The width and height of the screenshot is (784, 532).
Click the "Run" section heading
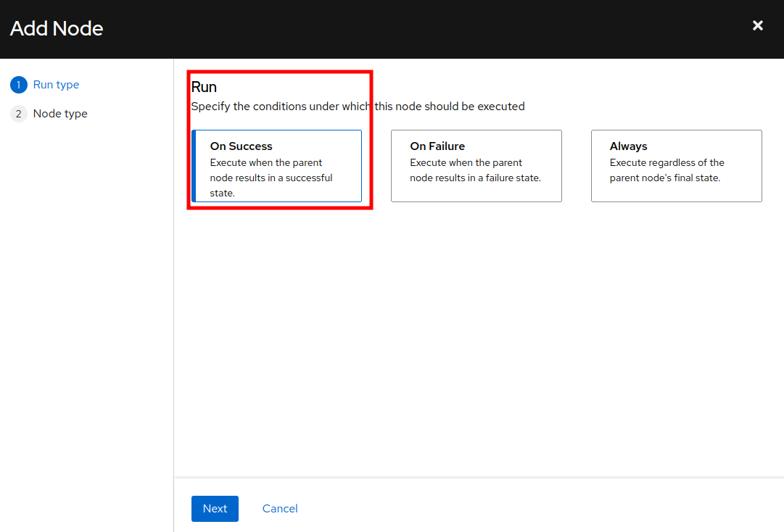tap(204, 87)
